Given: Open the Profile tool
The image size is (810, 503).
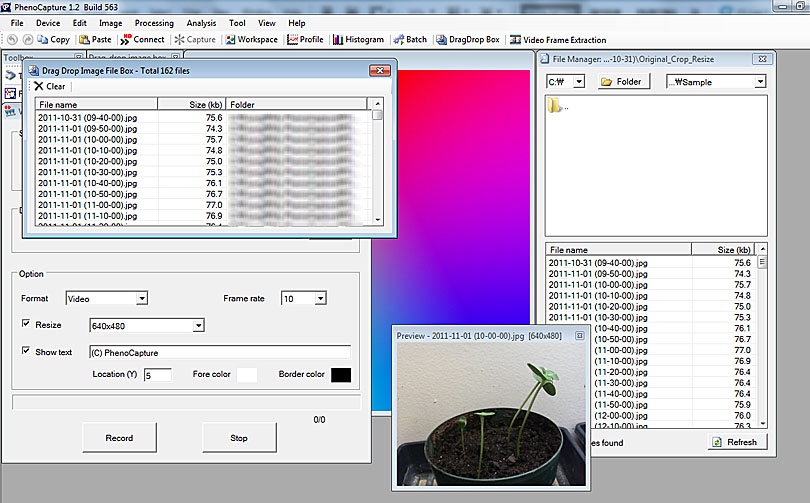Looking at the screenshot, I should (x=305, y=40).
